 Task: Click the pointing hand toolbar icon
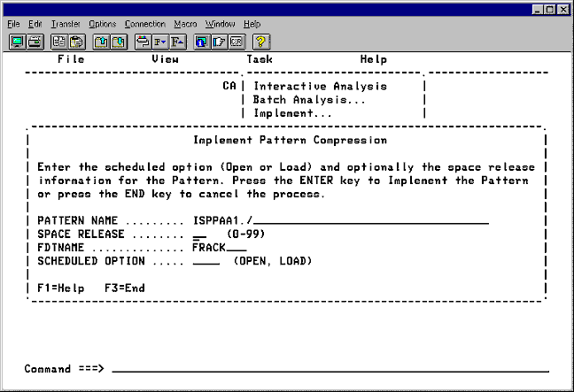pos(220,42)
